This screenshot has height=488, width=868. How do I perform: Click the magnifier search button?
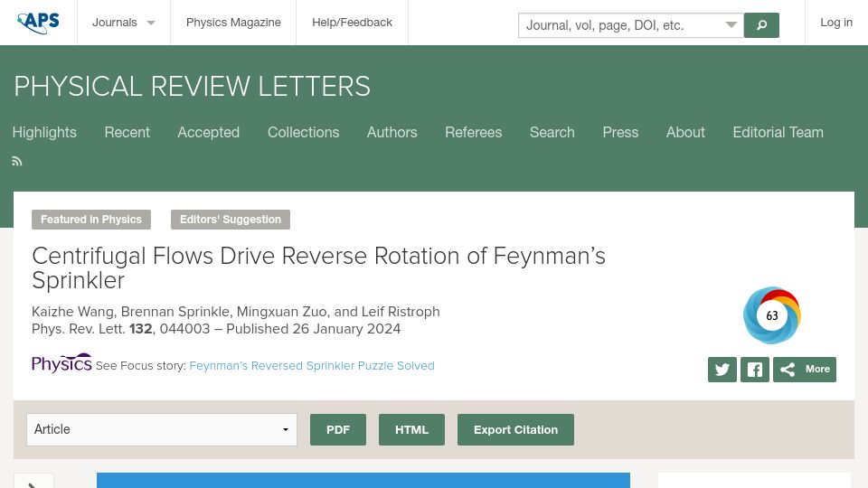click(x=761, y=25)
